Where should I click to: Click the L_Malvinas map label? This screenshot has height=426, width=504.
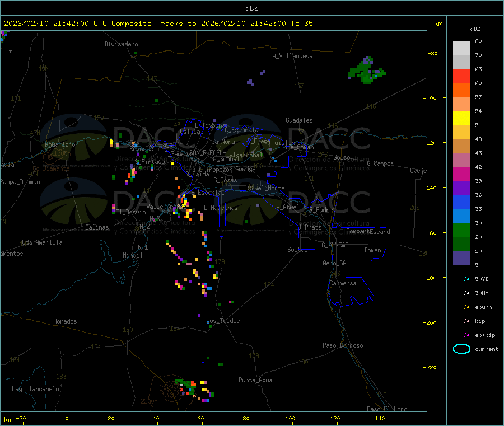pyautogui.click(x=221, y=208)
